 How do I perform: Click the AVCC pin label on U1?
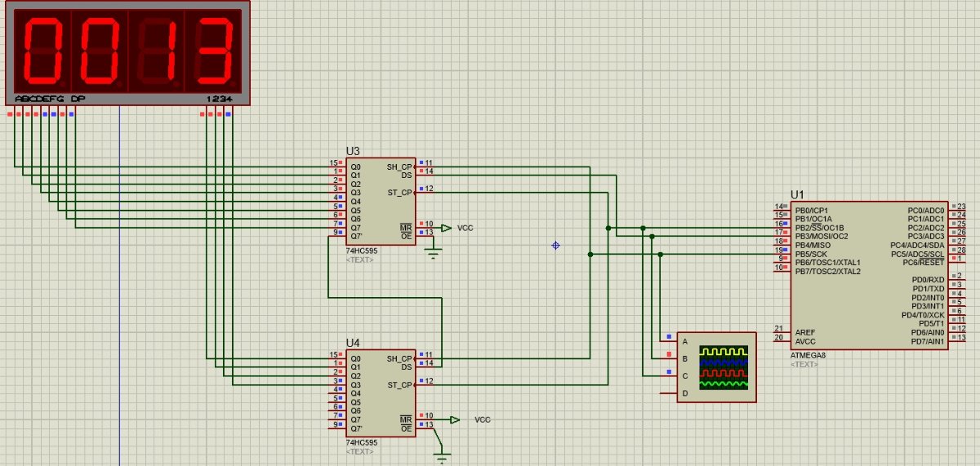(804, 341)
